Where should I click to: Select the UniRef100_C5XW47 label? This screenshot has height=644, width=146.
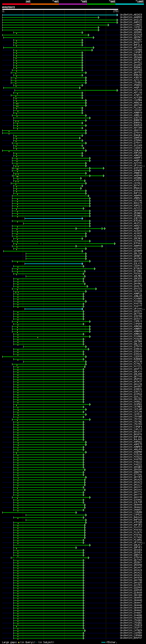pyautogui.click(x=131, y=40)
